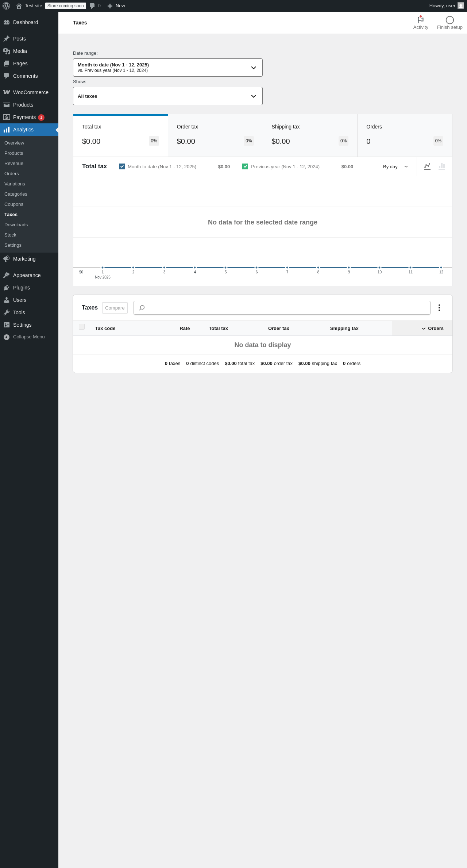Click the Plugins plug icon in sidebar
Image resolution: width=467 pixels, height=868 pixels.
click(7, 288)
